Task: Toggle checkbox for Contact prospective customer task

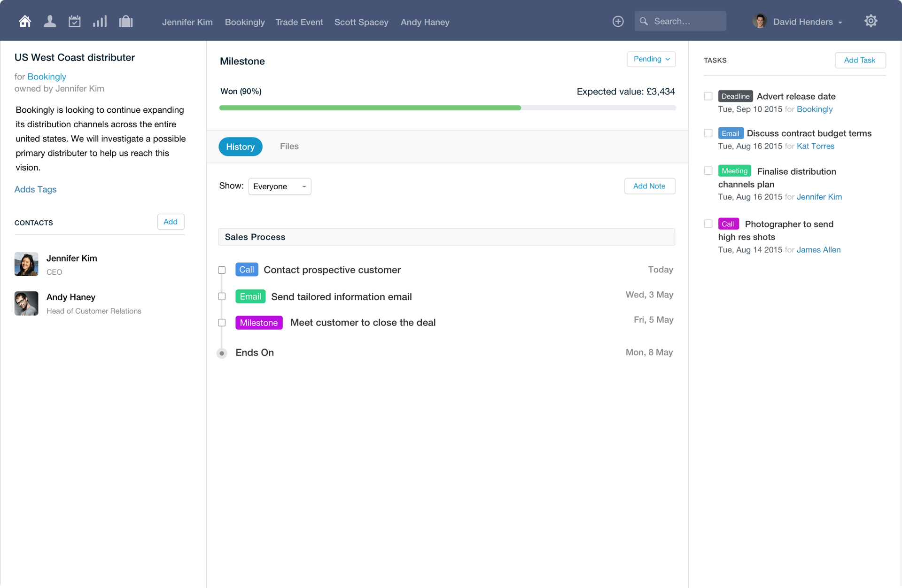Action: 223,270
